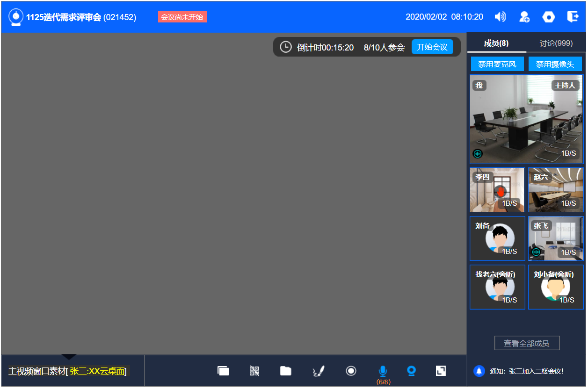Click the meeting title 1125迭代需求评审会

click(64, 17)
